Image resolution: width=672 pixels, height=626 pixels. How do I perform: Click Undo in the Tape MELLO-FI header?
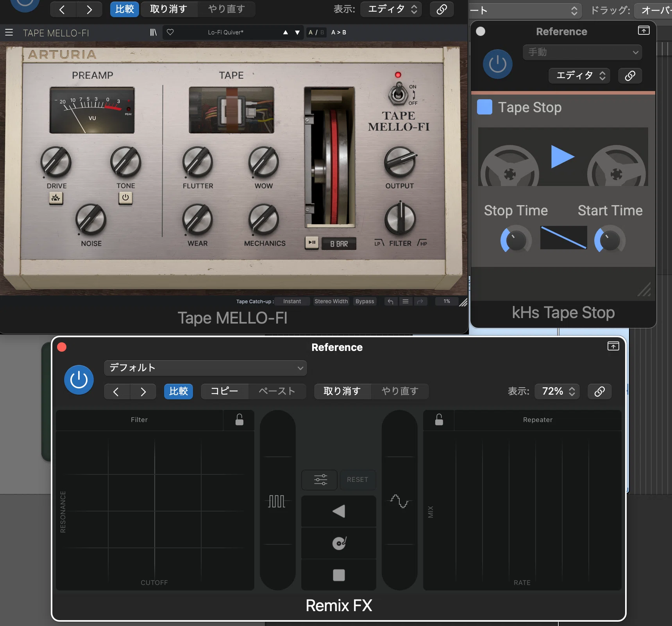point(169,9)
